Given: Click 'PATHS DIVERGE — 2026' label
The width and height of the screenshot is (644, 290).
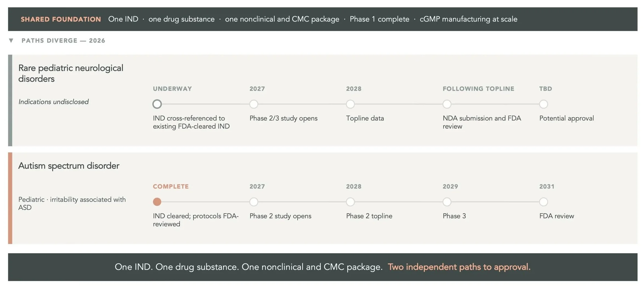Looking at the screenshot, I should point(63,41).
